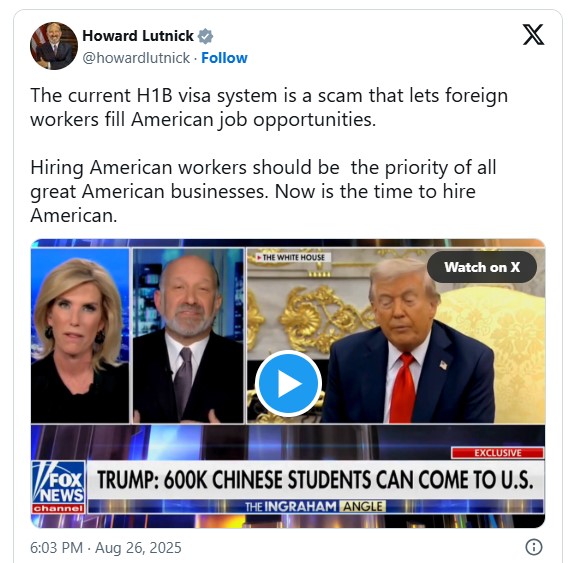Click the man wearing the red tie
Image resolution: width=577 pixels, height=563 pixels.
pyautogui.click(x=408, y=342)
